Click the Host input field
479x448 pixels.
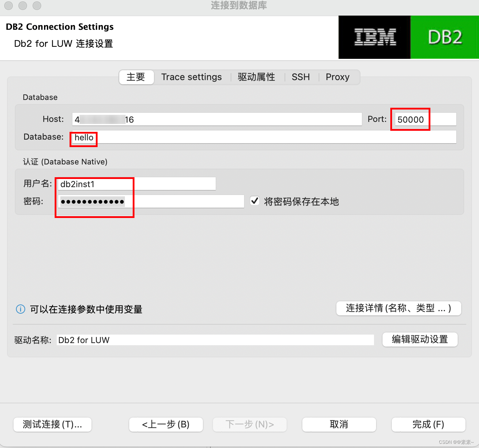coord(217,119)
